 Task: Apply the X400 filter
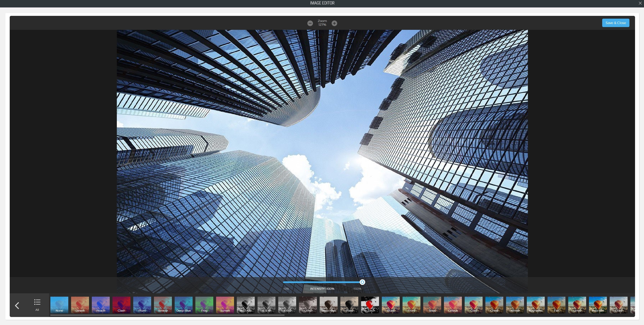(x=287, y=305)
